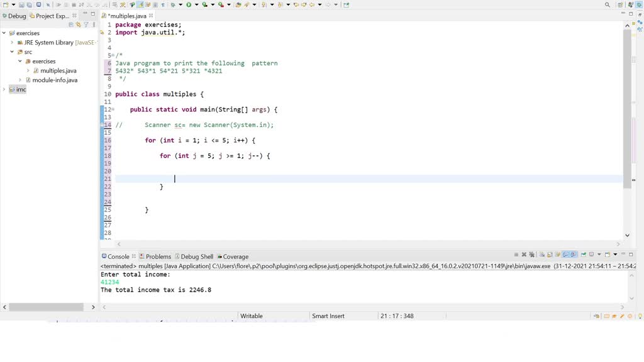Image resolution: width=644 pixels, height=362 pixels.
Task: Click the Pin Editor icon at end of toolbar
Action: [x=347, y=5]
